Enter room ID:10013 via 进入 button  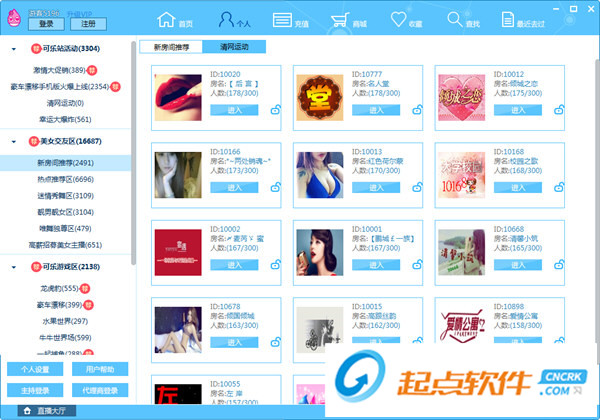click(376, 187)
